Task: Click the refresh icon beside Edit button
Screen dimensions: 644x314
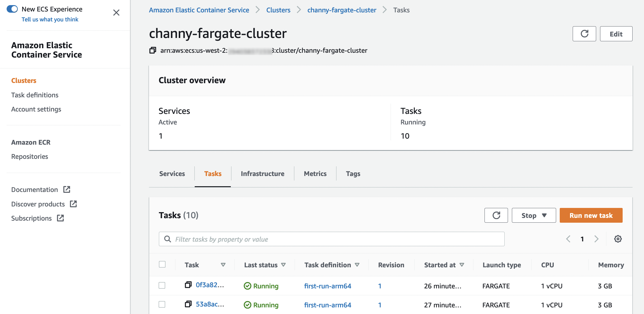Action: point(584,34)
